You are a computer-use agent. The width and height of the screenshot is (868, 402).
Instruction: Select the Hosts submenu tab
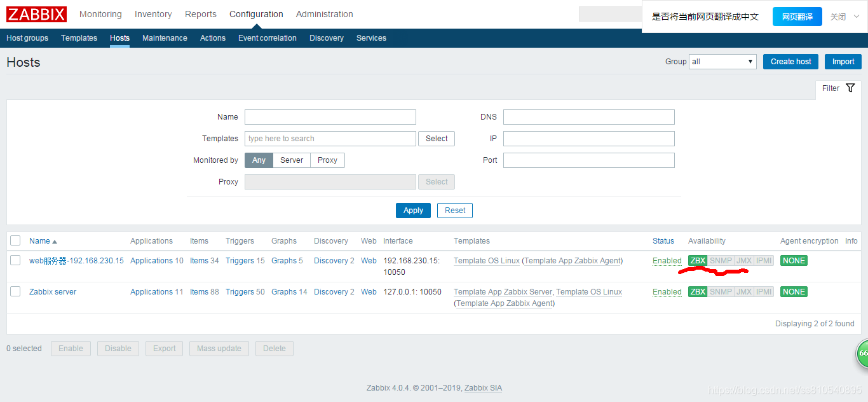click(x=119, y=38)
